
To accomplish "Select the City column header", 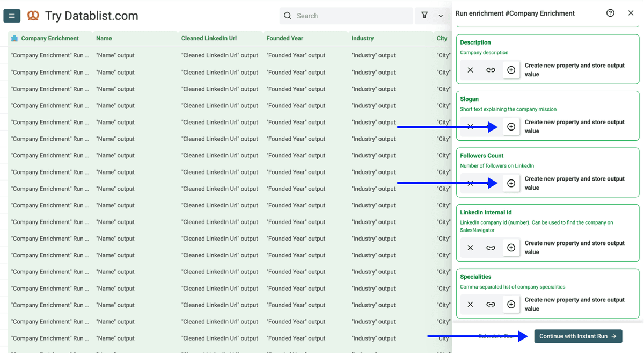I will tap(443, 39).
